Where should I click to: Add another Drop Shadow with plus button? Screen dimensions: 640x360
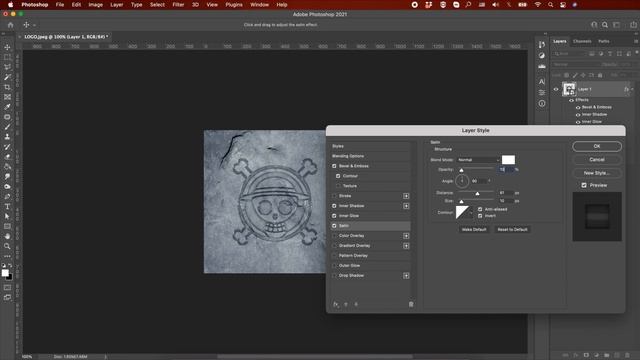[x=406, y=276]
